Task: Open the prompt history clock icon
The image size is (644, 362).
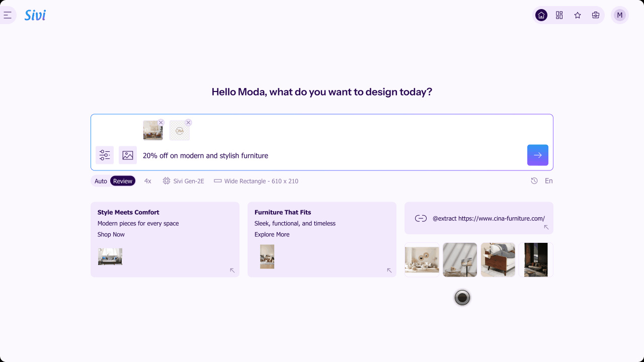Action: [x=534, y=181]
